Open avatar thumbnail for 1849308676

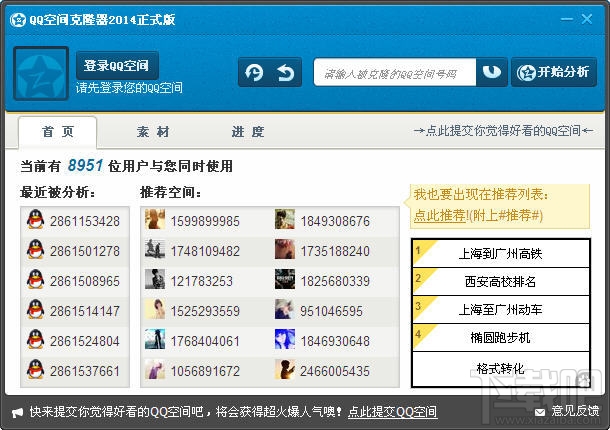285,219
